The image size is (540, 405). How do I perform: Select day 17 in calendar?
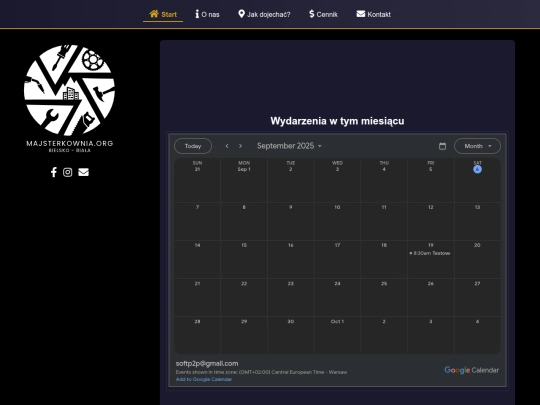click(337, 245)
